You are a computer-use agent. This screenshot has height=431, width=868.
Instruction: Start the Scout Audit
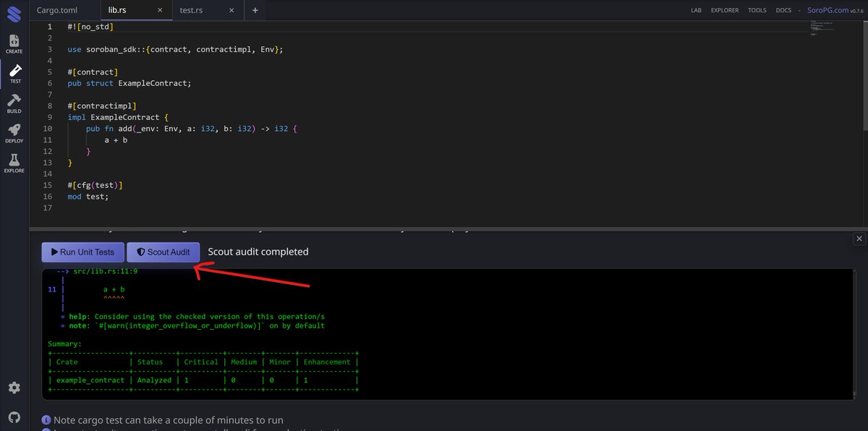163,252
